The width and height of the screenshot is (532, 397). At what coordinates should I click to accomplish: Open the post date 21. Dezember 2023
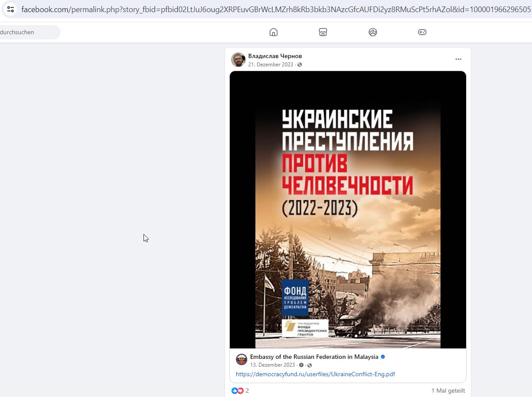[271, 65]
